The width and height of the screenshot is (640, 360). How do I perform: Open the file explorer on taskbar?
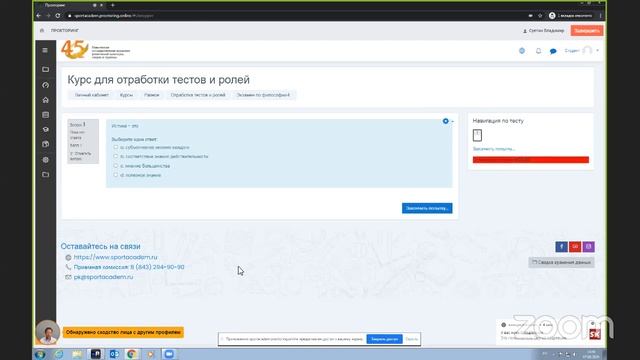click(77, 354)
